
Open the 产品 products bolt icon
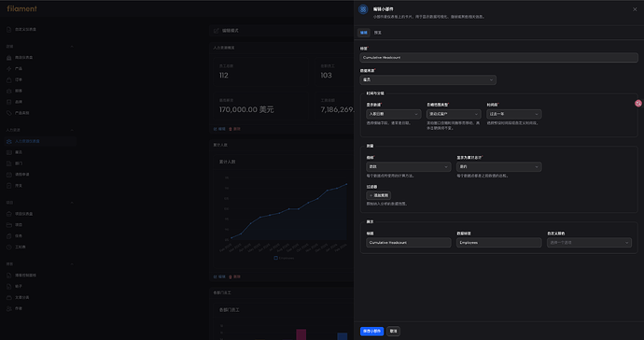coord(9,69)
